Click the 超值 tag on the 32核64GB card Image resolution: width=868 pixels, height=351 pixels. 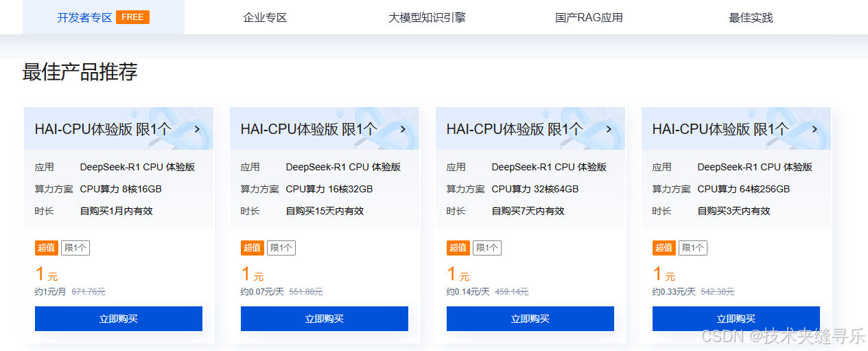click(x=458, y=248)
